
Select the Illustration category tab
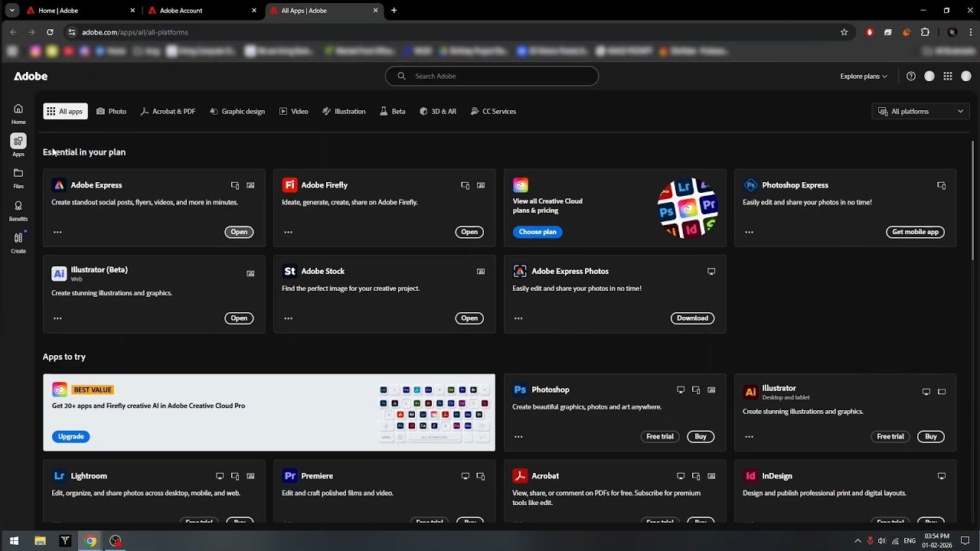344,111
